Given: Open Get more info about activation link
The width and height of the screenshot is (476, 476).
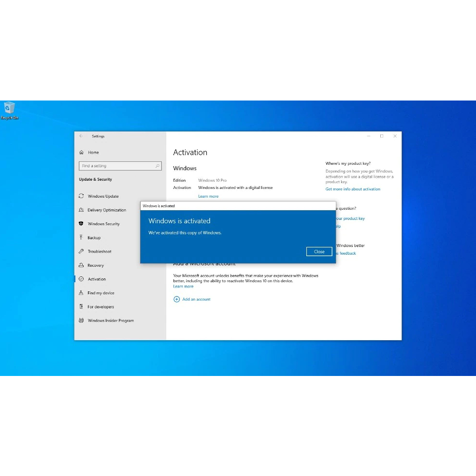Looking at the screenshot, I should pos(353,189).
